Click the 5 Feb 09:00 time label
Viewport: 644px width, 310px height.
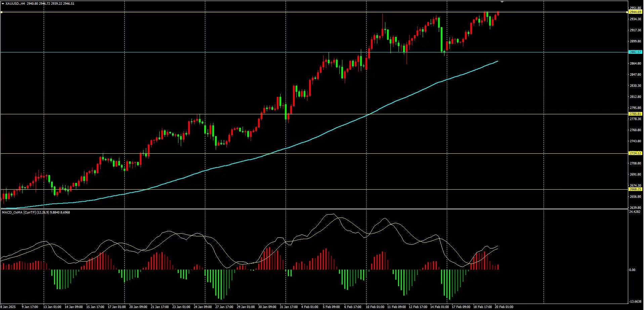click(331, 307)
